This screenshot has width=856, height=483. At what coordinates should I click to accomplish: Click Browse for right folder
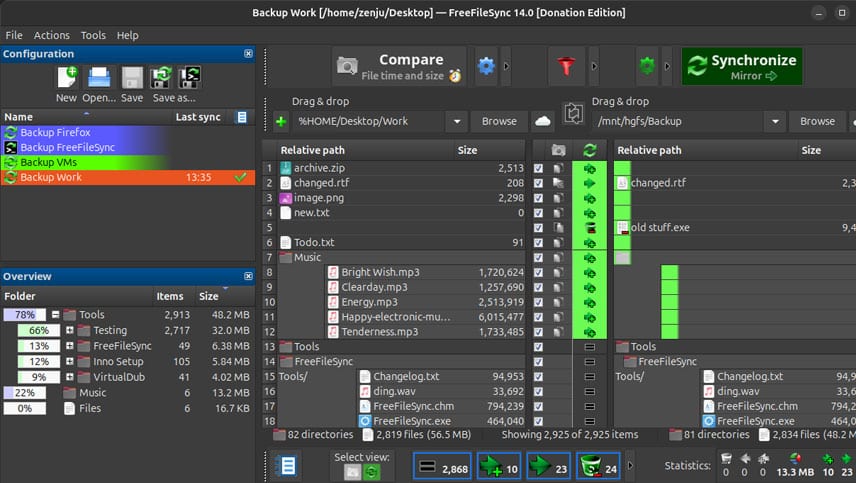(x=817, y=121)
